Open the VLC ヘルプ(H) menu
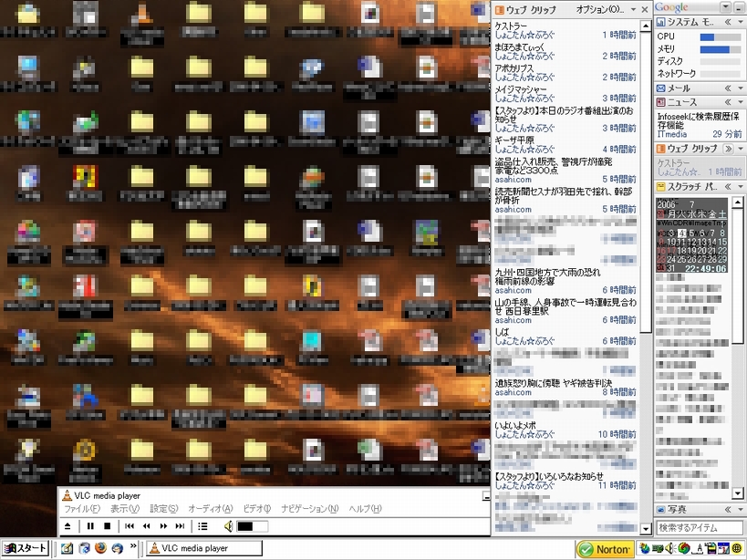 click(366, 509)
